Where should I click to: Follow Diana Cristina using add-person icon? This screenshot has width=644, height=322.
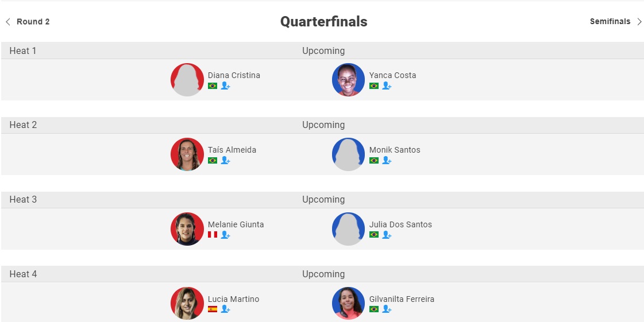click(x=225, y=86)
